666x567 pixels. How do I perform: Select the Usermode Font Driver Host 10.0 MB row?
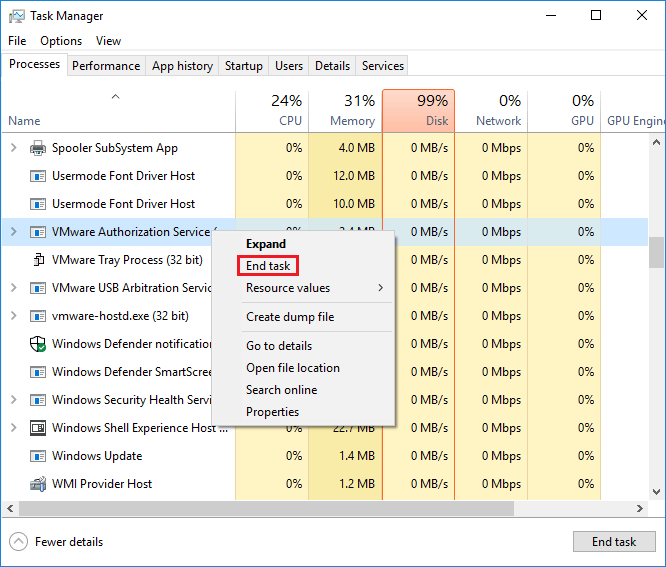pyautogui.click(x=325, y=204)
